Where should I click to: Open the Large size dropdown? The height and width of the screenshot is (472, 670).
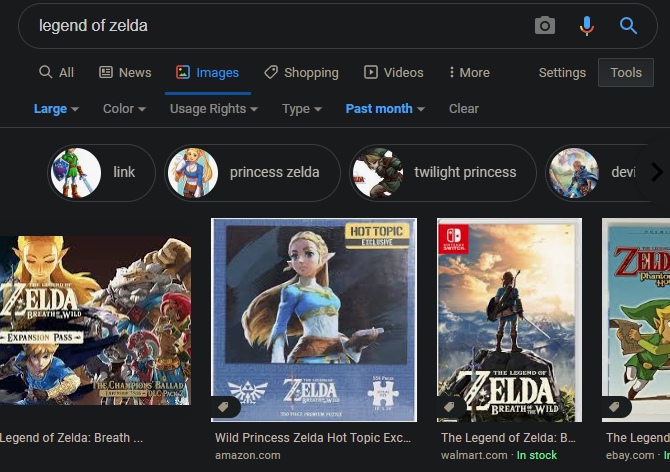tap(57, 109)
